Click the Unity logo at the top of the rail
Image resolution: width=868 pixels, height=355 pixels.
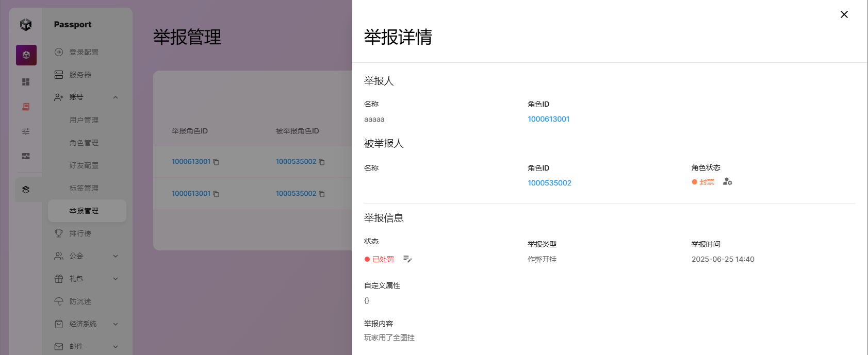point(26,24)
